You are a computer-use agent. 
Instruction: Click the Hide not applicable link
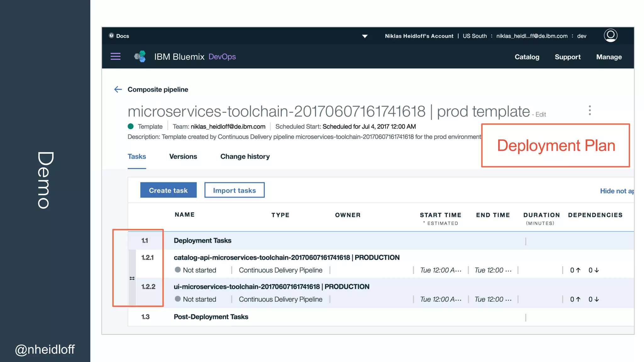pyautogui.click(x=617, y=191)
